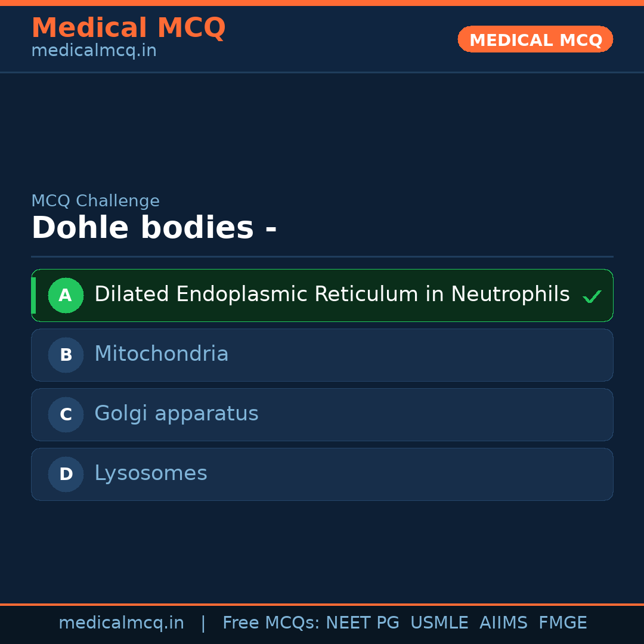Viewport: 644px width, 644px height.
Task: Choose the Mitochondria answer option
Action: point(162,354)
